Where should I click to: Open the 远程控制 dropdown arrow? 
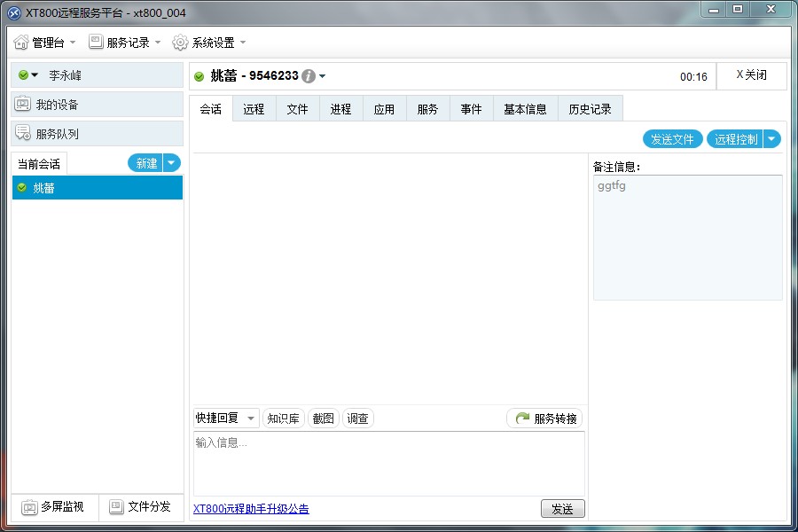tap(771, 139)
